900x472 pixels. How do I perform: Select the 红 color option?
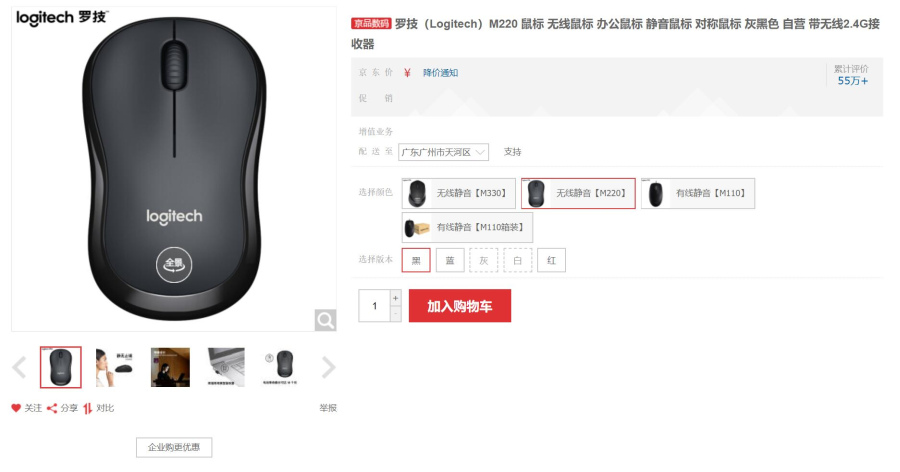[552, 260]
